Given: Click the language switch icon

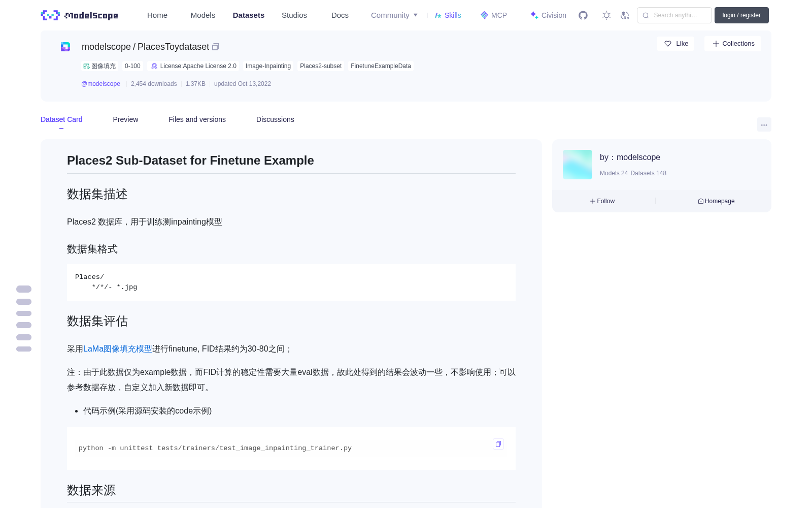Looking at the screenshot, I should click(625, 15).
